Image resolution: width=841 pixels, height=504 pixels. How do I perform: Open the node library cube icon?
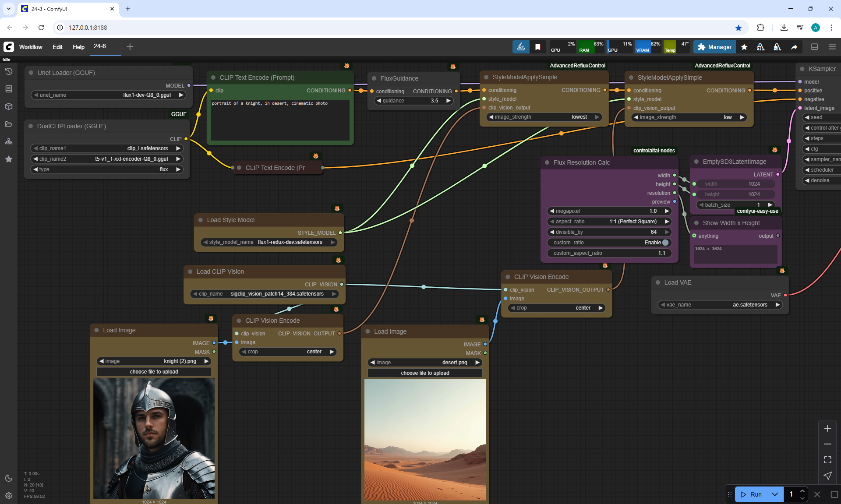tap(9, 106)
